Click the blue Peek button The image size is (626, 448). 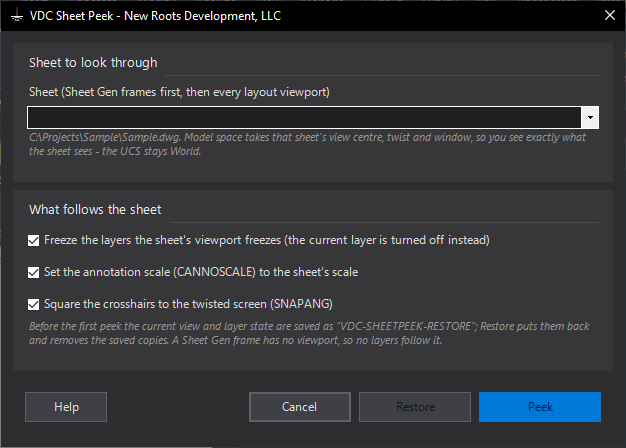pyautogui.click(x=540, y=407)
